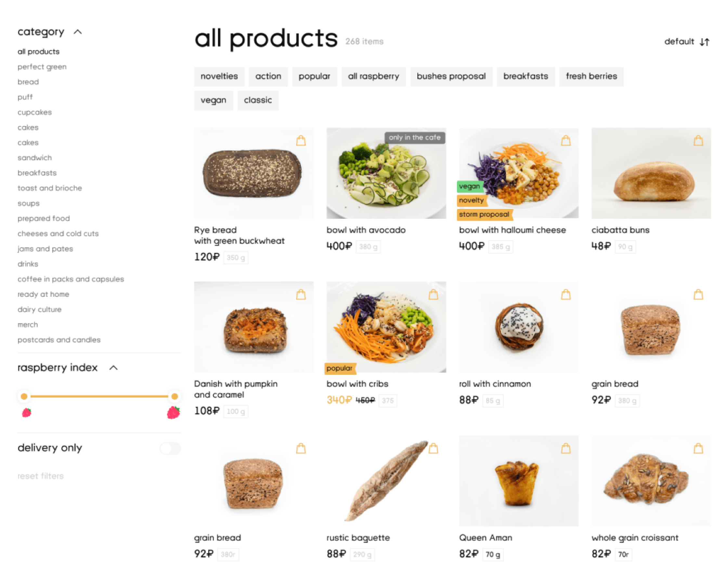Add Danish with pumpkin to bag
This screenshot has height=584, width=728.
301,294
